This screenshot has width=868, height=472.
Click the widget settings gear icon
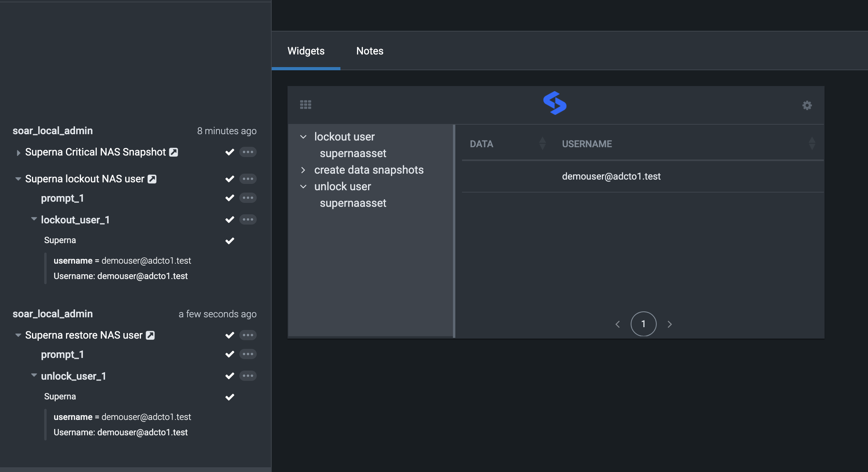pos(807,105)
